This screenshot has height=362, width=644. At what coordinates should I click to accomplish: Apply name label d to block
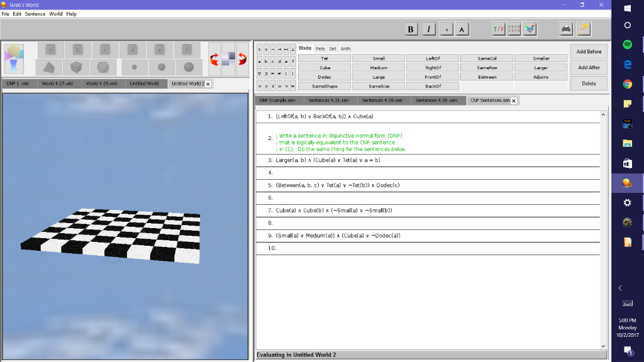point(132,50)
